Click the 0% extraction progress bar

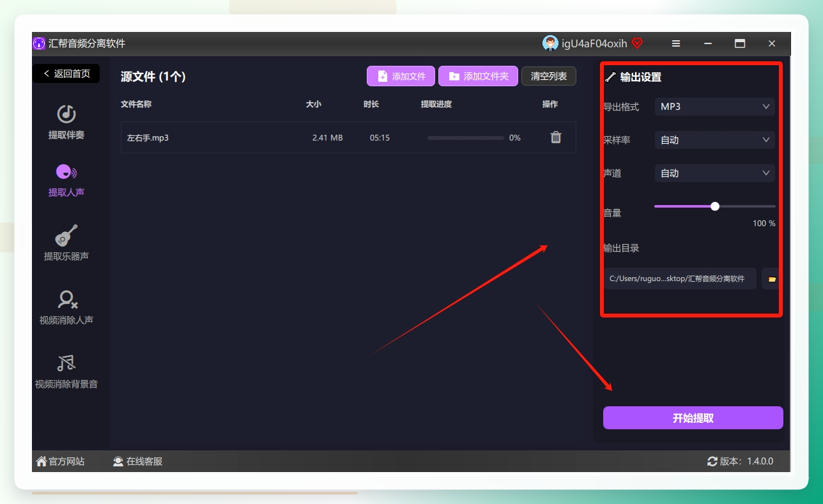click(466, 137)
